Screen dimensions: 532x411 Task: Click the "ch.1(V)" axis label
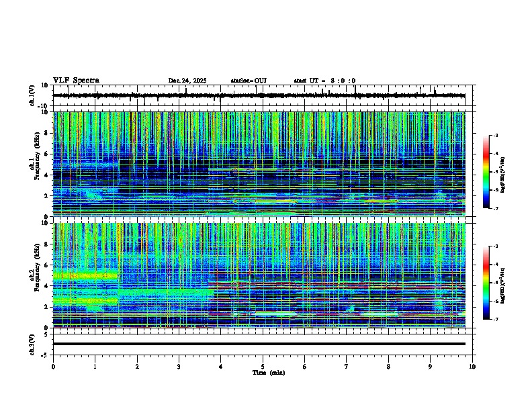pyautogui.click(x=32, y=95)
